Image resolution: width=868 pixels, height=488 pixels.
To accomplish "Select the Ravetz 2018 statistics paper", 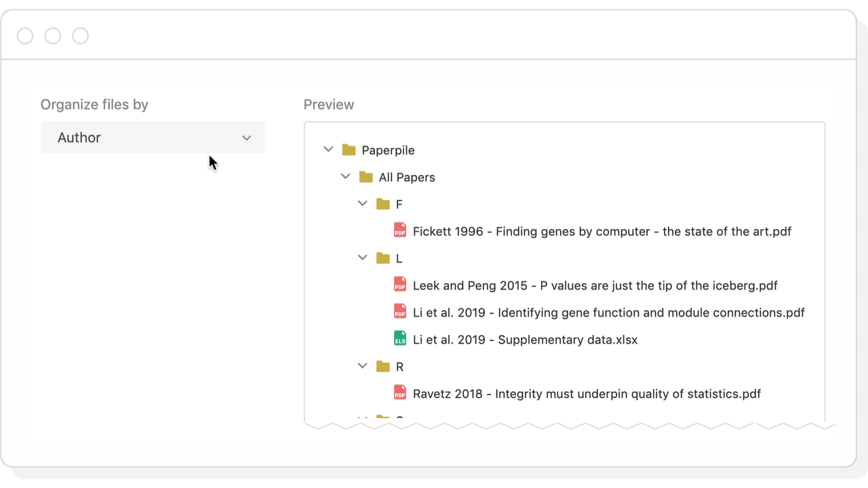I will point(587,393).
